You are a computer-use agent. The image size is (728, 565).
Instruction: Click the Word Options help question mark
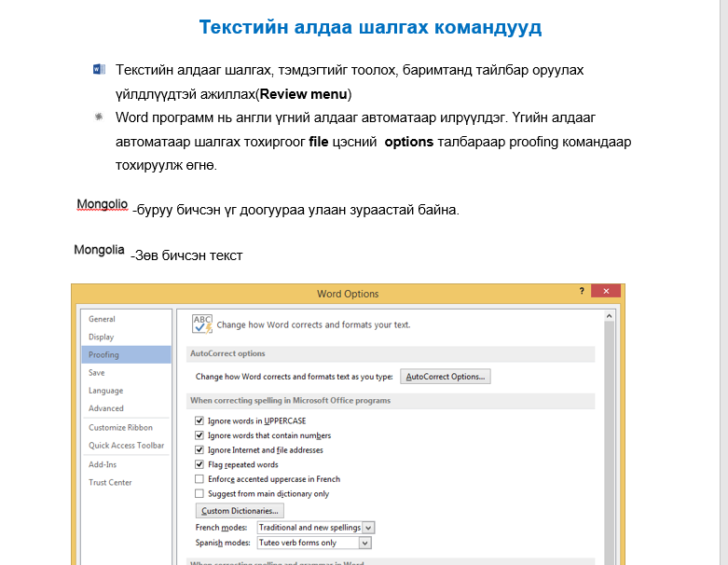(582, 291)
